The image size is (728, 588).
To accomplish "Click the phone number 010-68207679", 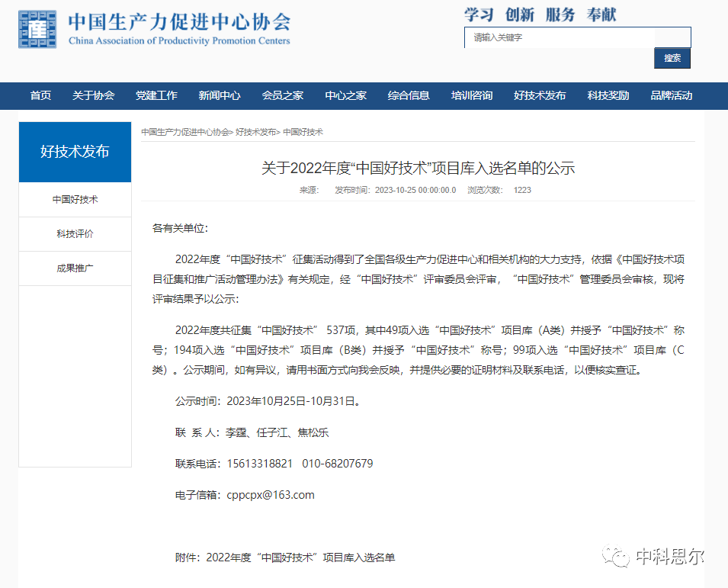I will tap(338, 464).
